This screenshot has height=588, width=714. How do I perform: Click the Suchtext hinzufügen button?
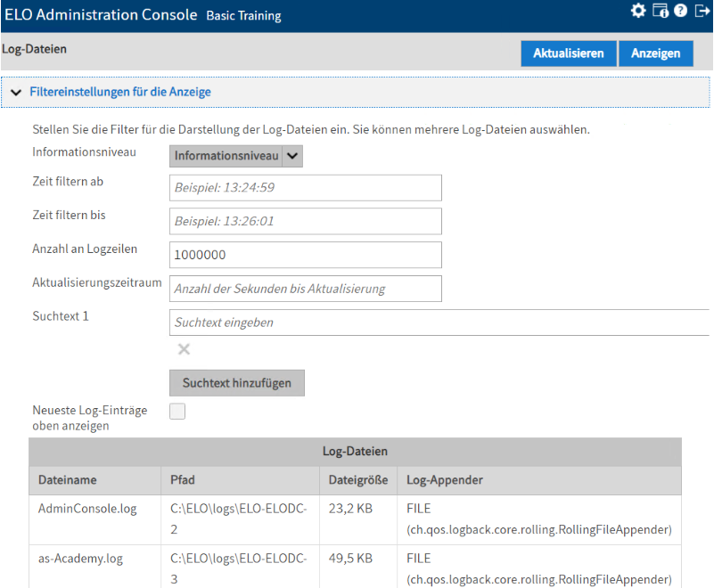[236, 383]
